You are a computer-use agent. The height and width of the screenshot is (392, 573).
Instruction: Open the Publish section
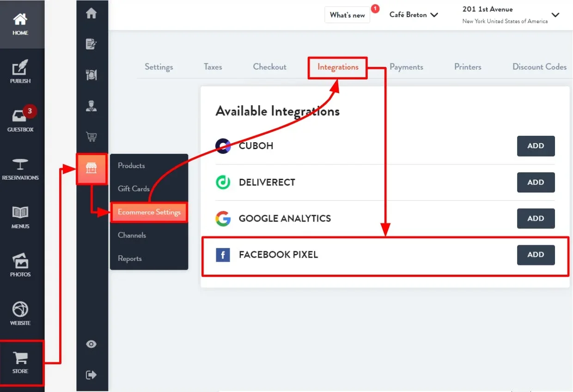tap(20, 72)
